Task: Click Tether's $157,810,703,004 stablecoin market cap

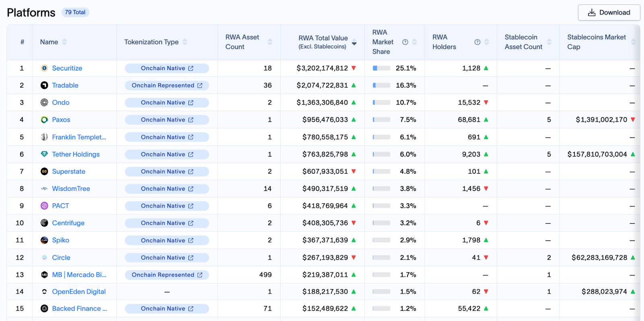Action: (x=597, y=154)
